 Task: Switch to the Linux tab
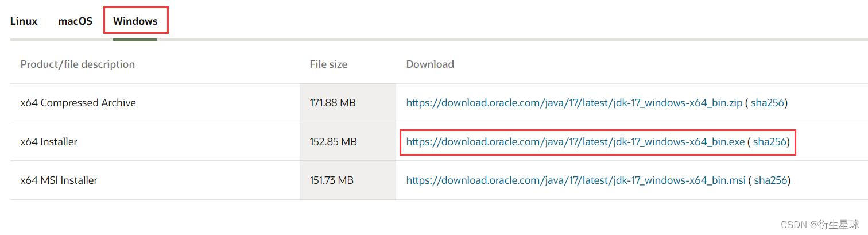[x=24, y=21]
